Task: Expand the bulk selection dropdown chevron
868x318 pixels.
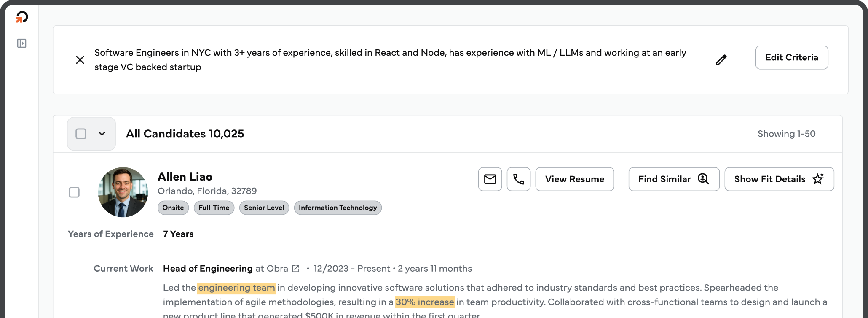Action: tap(102, 134)
